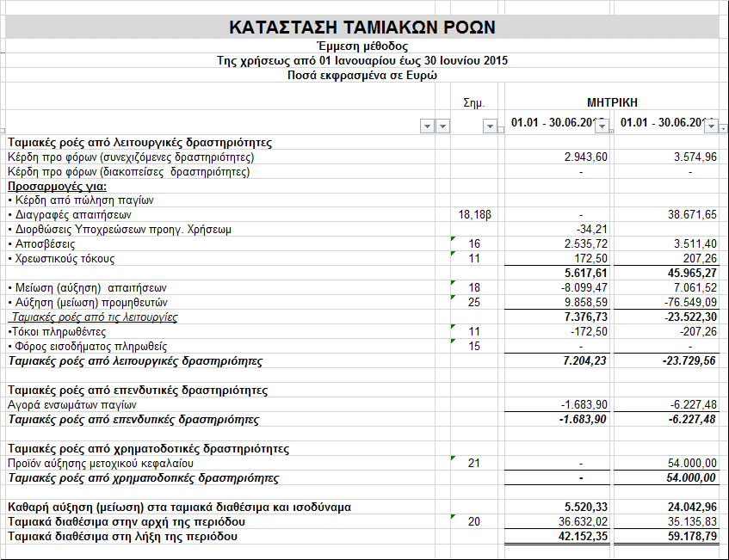This screenshot has width=729, height=560.
Task: Select the operating total 7.204,23
Action: [x=585, y=361]
